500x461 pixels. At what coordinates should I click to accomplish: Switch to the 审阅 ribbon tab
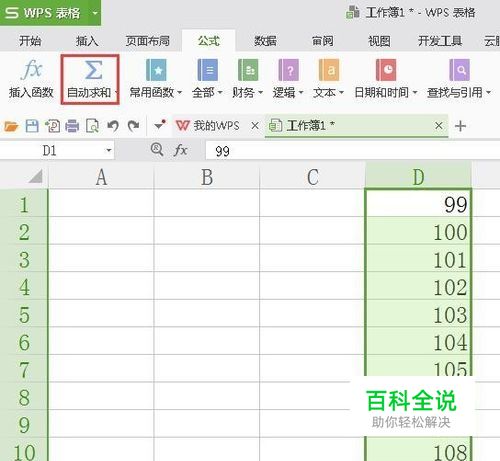[x=322, y=41]
